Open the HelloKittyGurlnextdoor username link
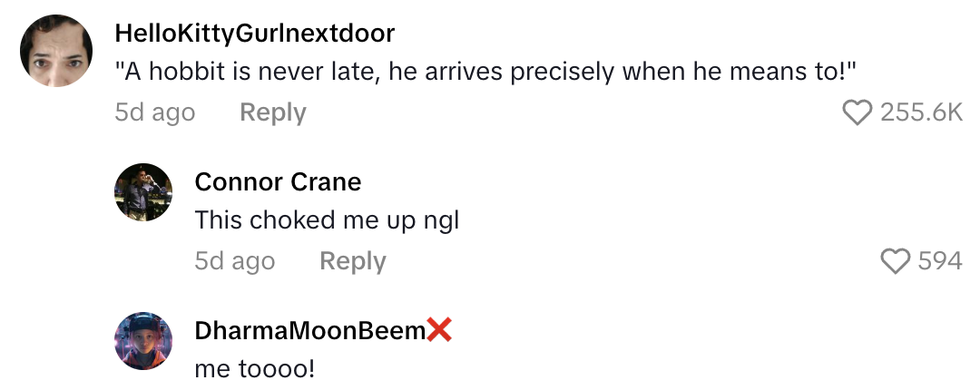This screenshot has height=390, width=980. click(x=255, y=34)
